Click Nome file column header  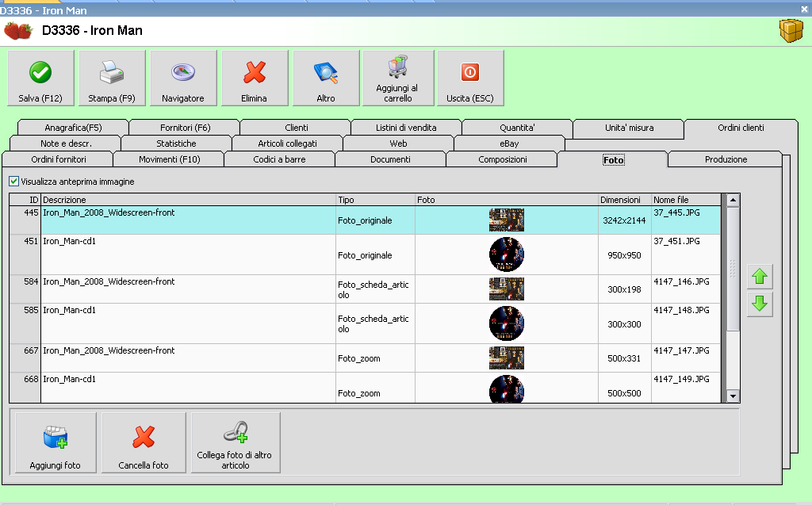point(686,200)
